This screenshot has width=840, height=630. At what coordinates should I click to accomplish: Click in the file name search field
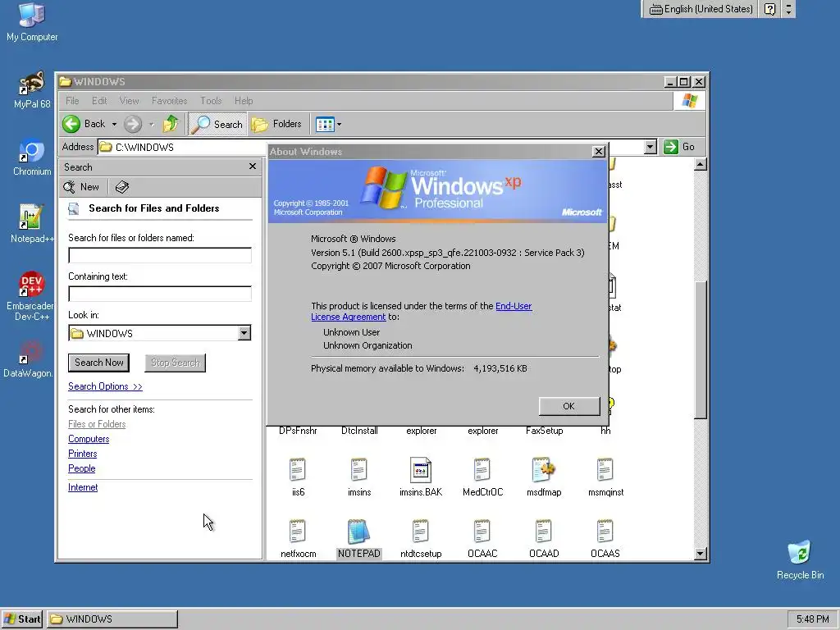pyautogui.click(x=160, y=255)
